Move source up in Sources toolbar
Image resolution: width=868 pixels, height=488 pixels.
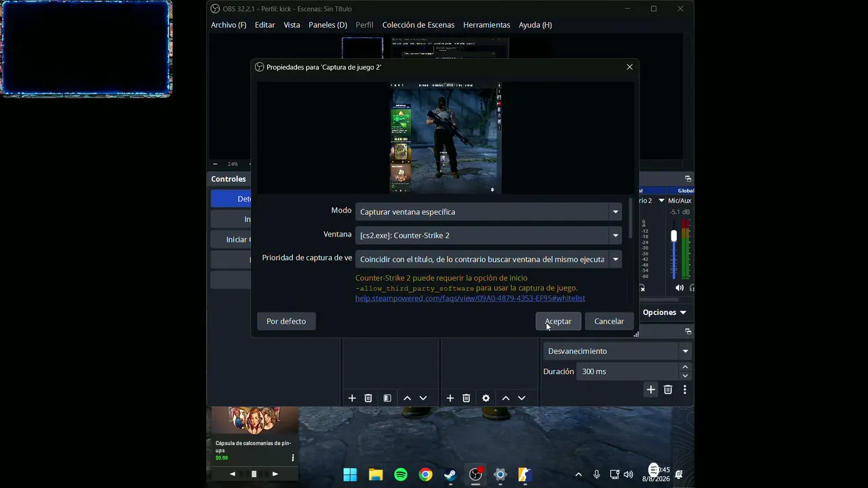(x=505, y=398)
